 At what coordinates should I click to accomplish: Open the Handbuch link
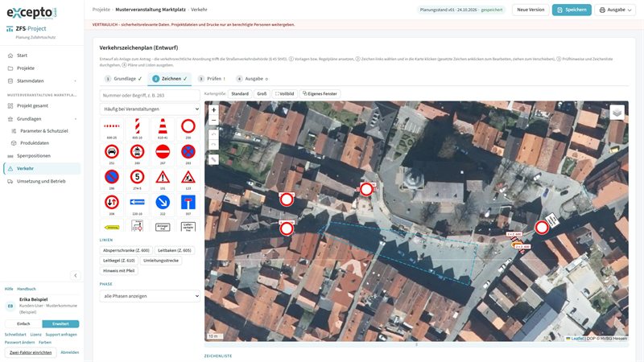(x=27, y=289)
